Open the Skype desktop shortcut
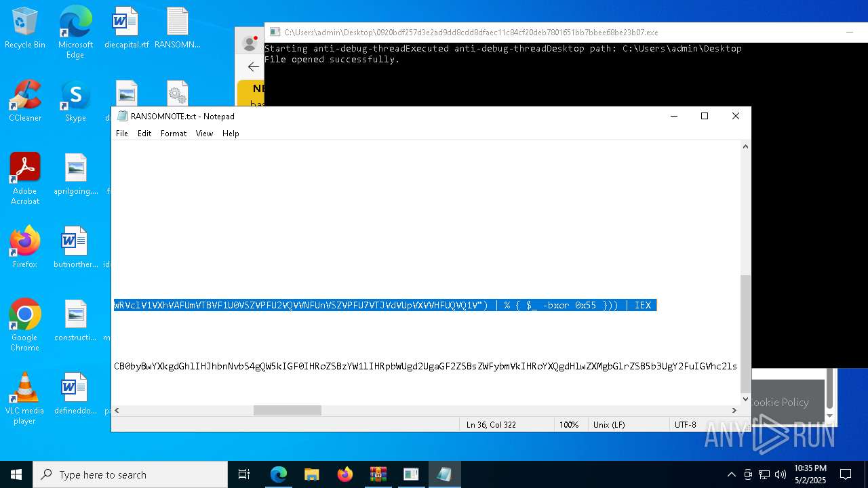The image size is (868, 488). tap(75, 102)
